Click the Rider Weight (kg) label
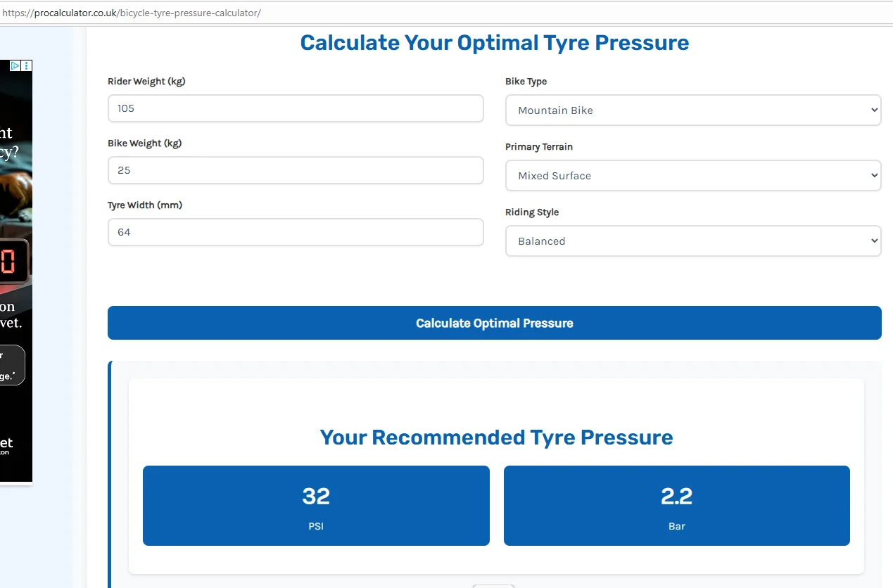This screenshot has width=893, height=588. pos(146,82)
